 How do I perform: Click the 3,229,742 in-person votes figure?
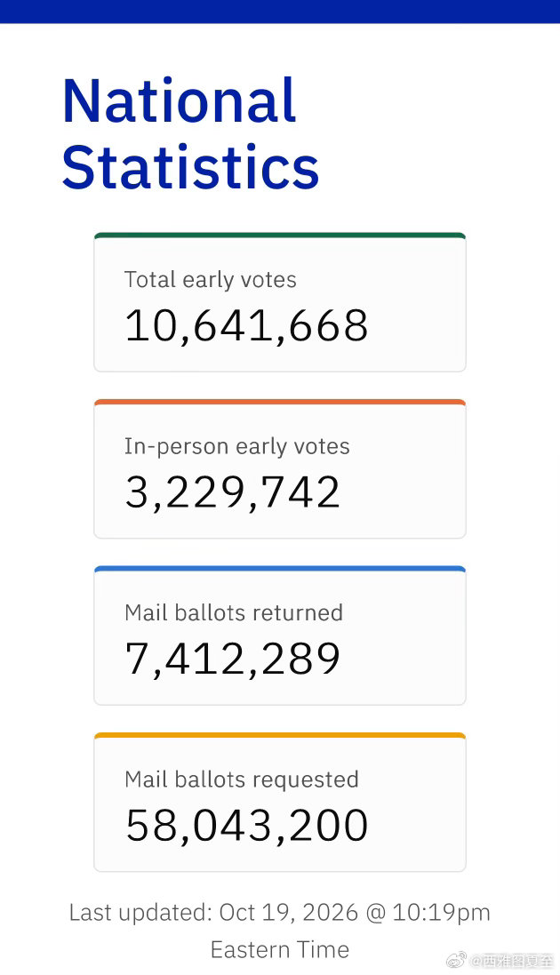tap(233, 492)
